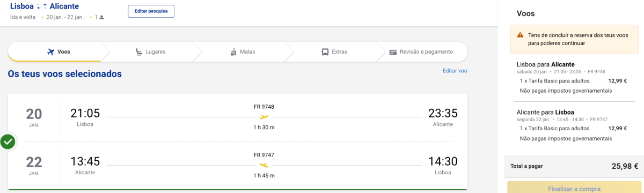Go to the Lugares step
The width and height of the screenshot is (644, 193).
coord(150,52)
